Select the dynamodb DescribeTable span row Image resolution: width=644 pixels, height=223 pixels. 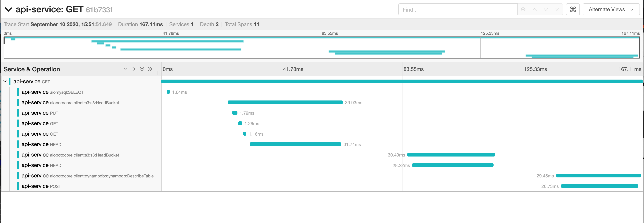click(x=102, y=176)
